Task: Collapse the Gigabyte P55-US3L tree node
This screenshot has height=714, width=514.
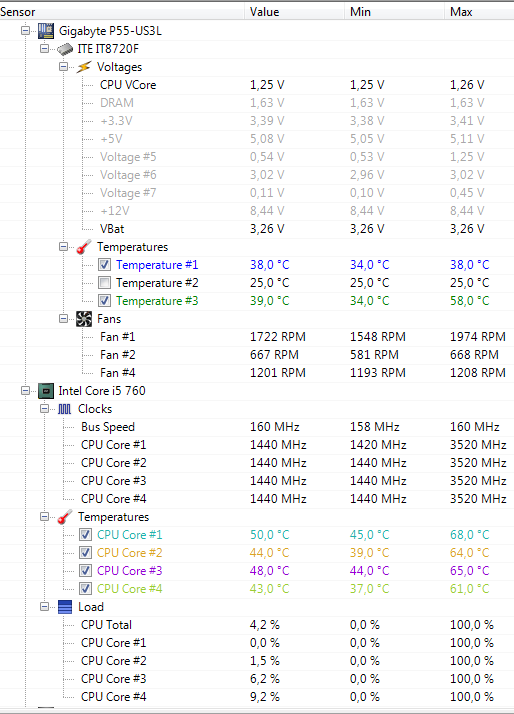Action: click(x=25, y=31)
